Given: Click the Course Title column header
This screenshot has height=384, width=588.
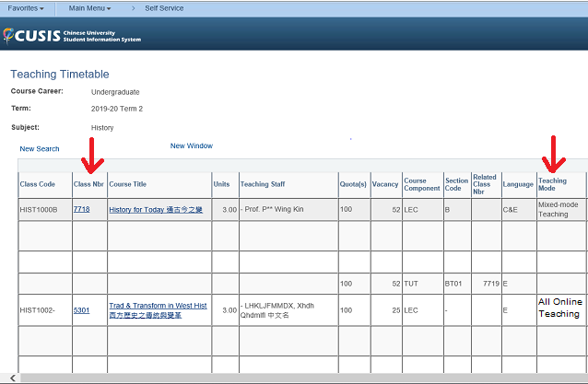Looking at the screenshot, I should coord(127,184).
